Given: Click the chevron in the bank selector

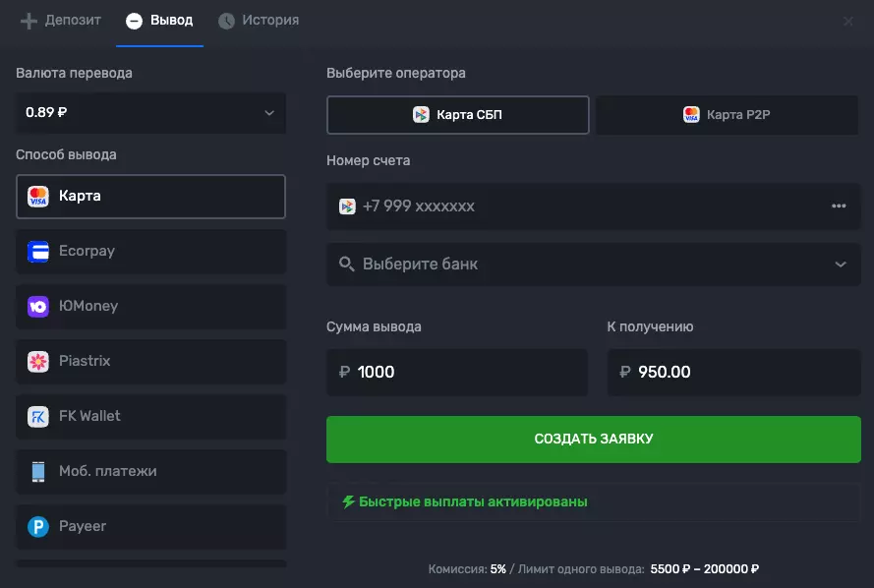Looking at the screenshot, I should point(841,265).
